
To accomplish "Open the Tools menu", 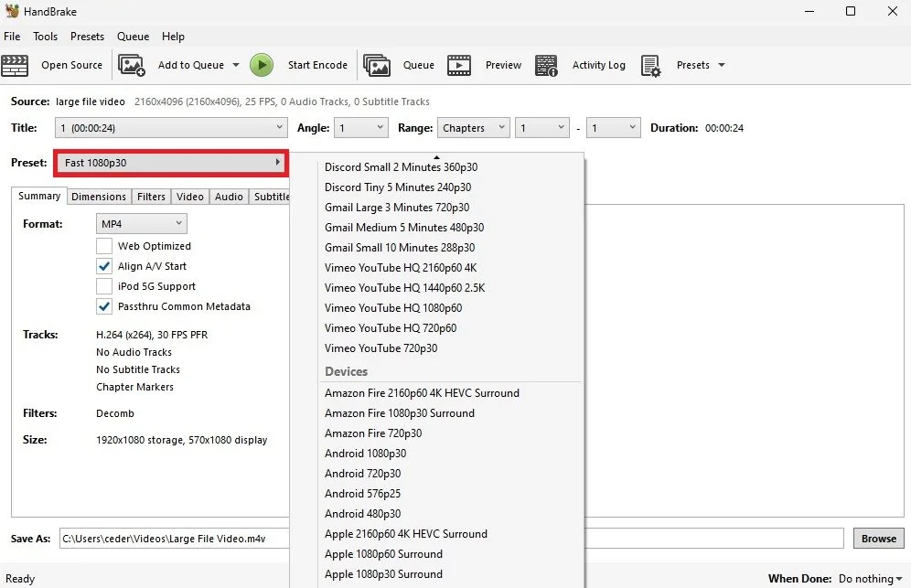I will (x=46, y=36).
